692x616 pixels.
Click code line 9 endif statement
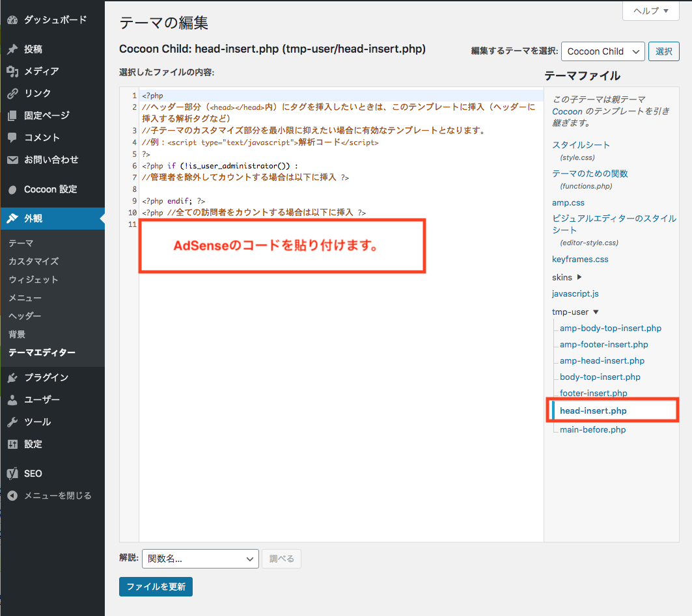173,201
